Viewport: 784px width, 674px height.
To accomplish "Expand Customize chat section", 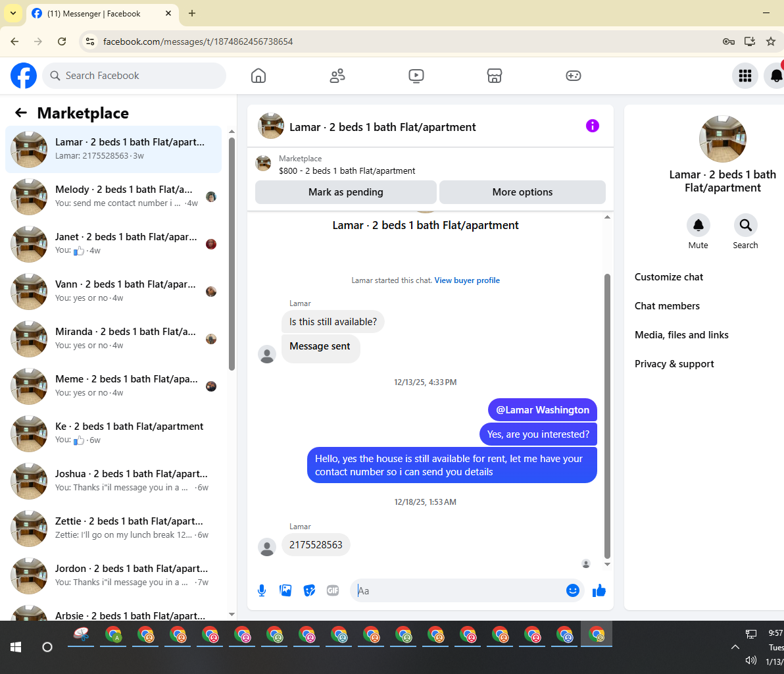I will click(x=668, y=277).
